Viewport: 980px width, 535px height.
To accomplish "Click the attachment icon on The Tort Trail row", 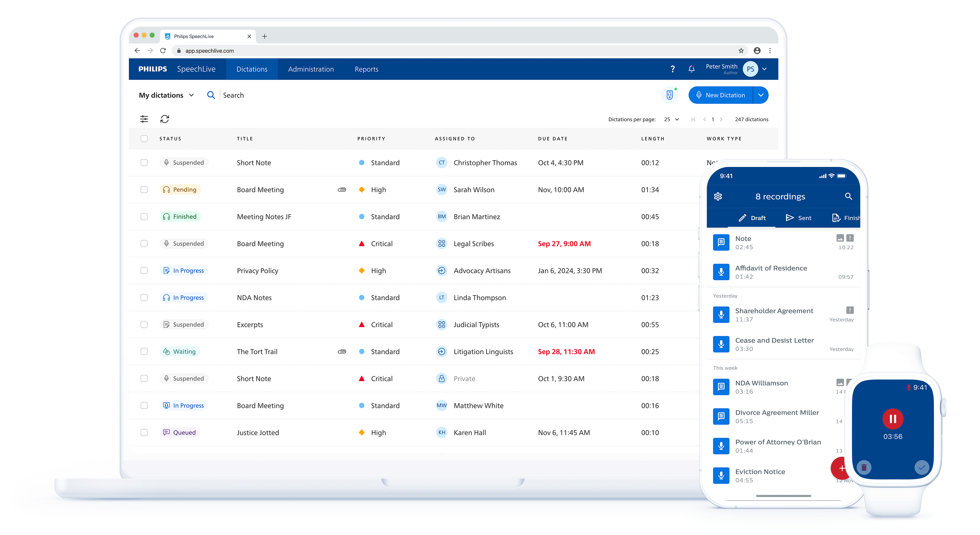I will tap(341, 352).
